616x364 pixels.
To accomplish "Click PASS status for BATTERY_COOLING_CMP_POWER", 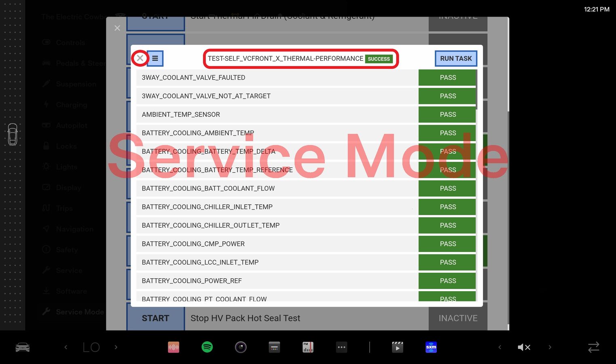I will [447, 244].
